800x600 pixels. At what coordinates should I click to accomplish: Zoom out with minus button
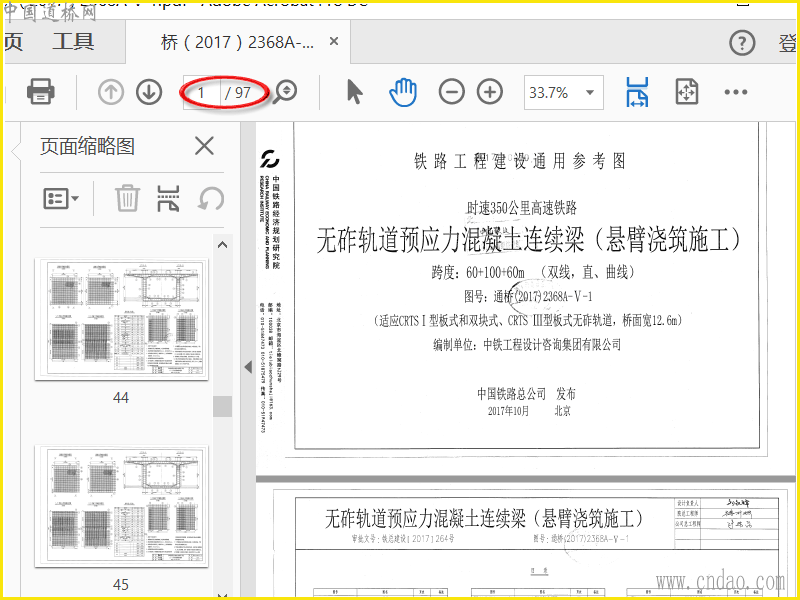tap(452, 92)
